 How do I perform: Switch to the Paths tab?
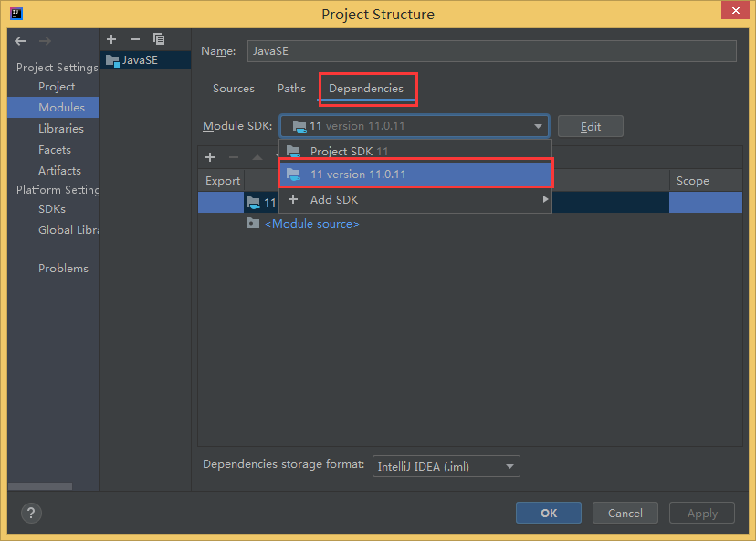tap(291, 89)
